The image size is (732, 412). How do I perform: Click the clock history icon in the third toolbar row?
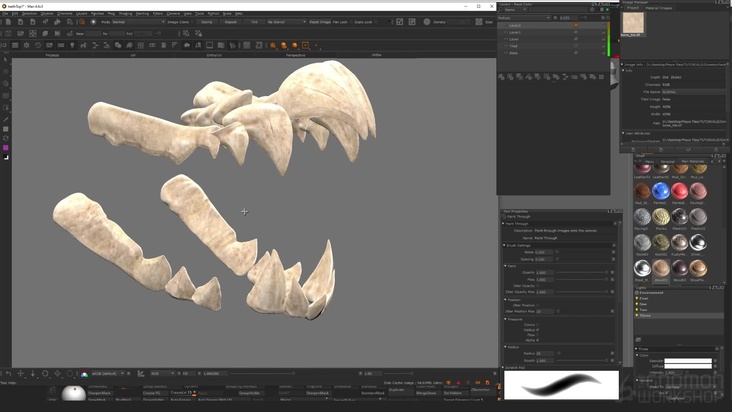(x=38, y=45)
